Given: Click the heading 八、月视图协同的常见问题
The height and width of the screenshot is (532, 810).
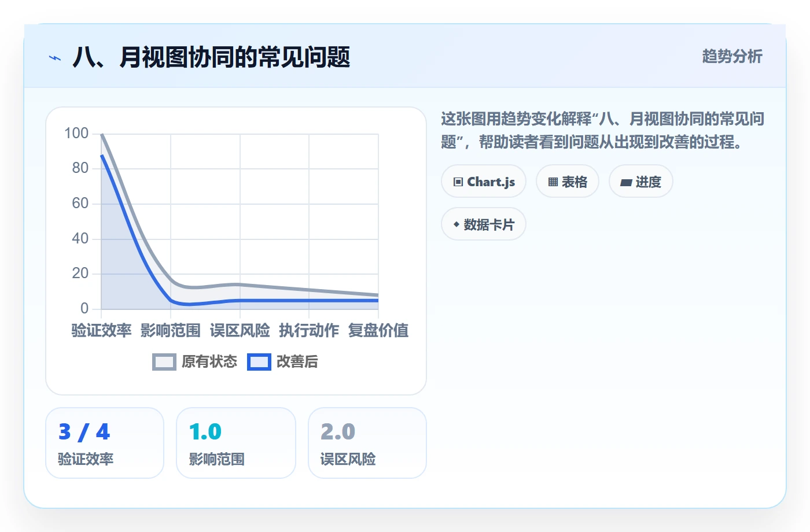Looking at the screenshot, I should point(211,57).
